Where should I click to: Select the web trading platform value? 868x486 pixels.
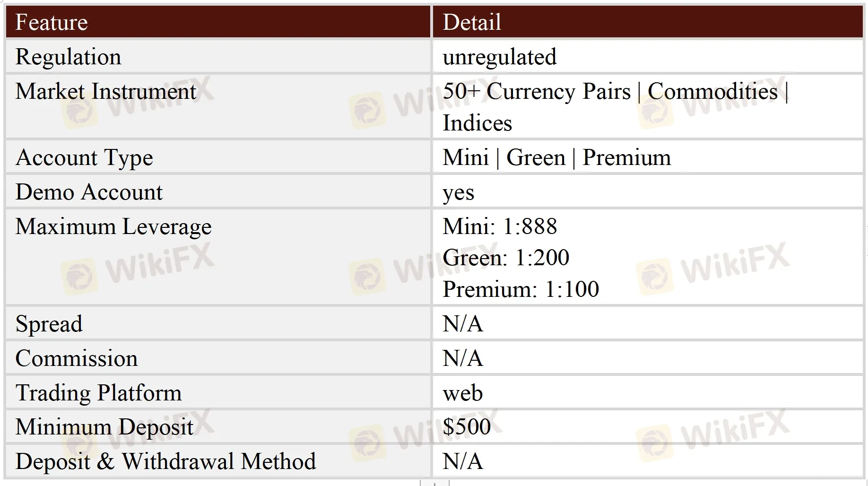[x=462, y=393]
